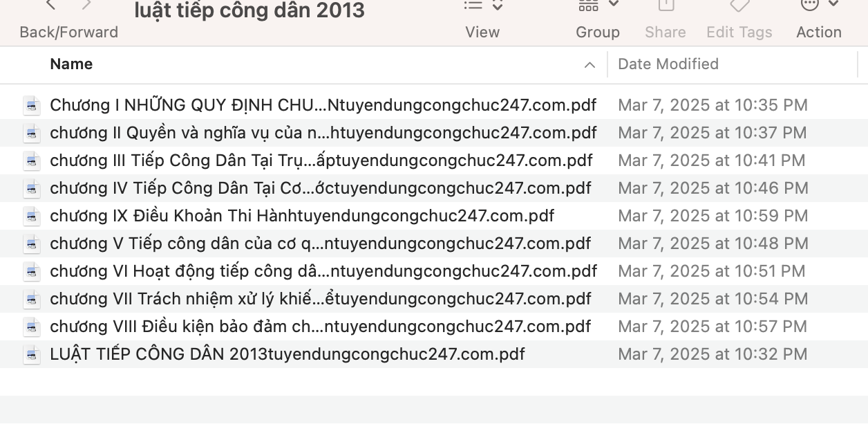
Task: Click PDF icon of Chương I file
Action: 32,105
